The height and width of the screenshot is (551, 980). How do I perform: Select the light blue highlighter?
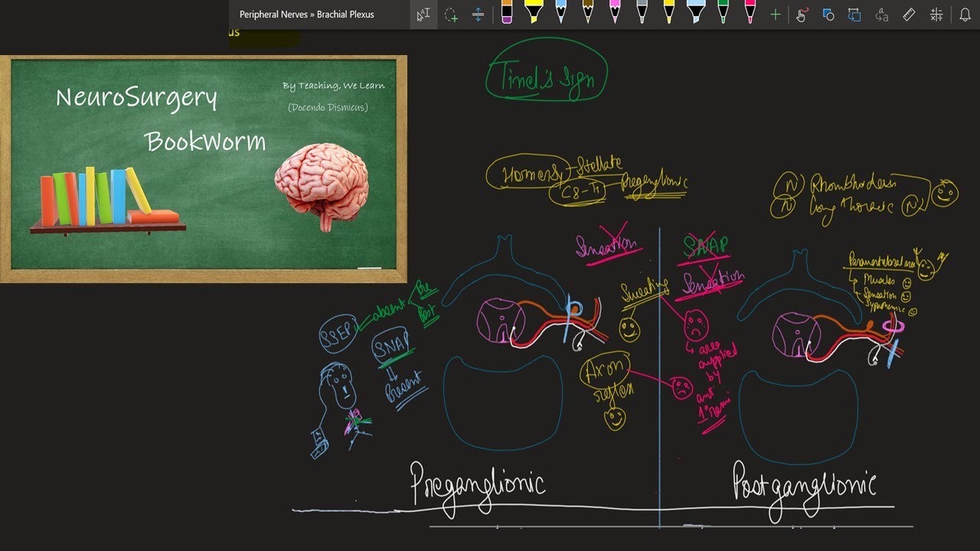coord(696,13)
